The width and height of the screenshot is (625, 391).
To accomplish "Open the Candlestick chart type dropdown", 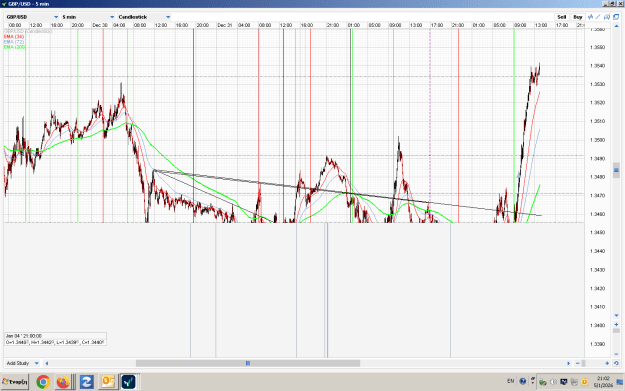I will point(144,17).
